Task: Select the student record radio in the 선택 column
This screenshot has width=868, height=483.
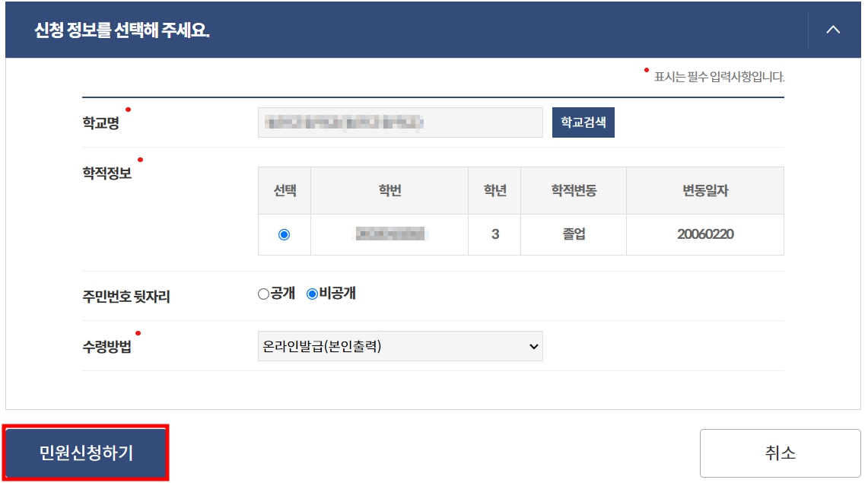Action: pyautogui.click(x=283, y=234)
